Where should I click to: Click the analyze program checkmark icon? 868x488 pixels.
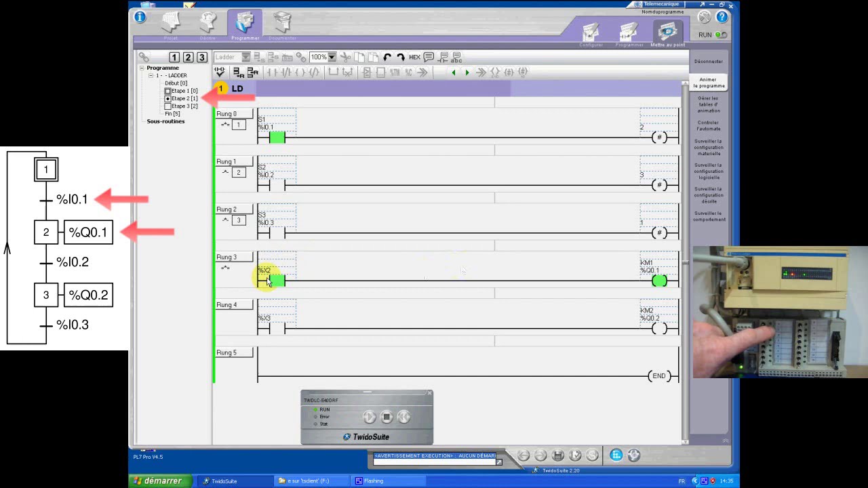point(220,72)
